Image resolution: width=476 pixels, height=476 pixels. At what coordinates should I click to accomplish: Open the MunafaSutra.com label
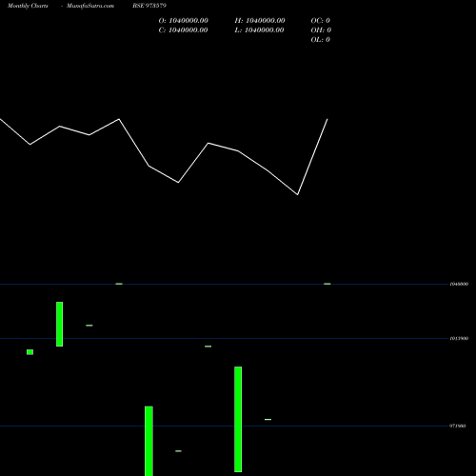coord(90,6)
